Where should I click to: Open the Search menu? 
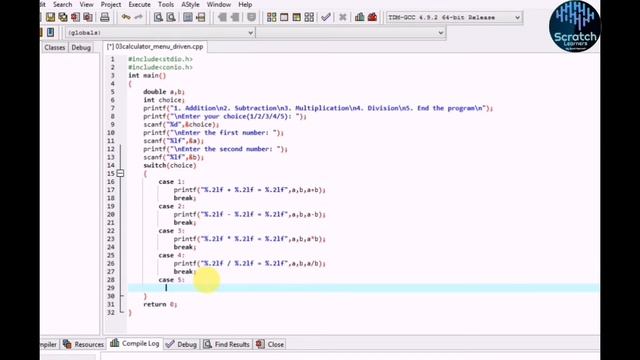[x=62, y=4]
